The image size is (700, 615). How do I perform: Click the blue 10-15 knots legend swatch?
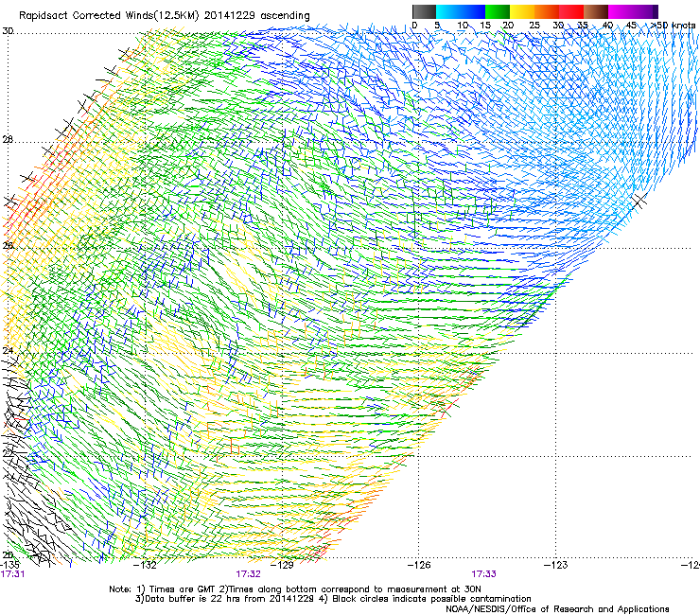click(x=473, y=11)
